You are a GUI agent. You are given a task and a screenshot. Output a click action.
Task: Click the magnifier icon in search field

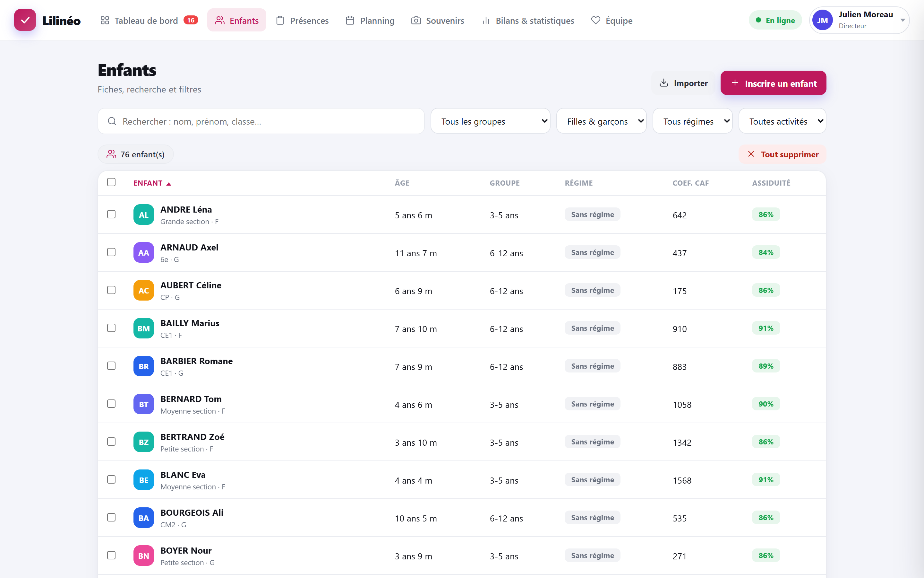coord(112,121)
